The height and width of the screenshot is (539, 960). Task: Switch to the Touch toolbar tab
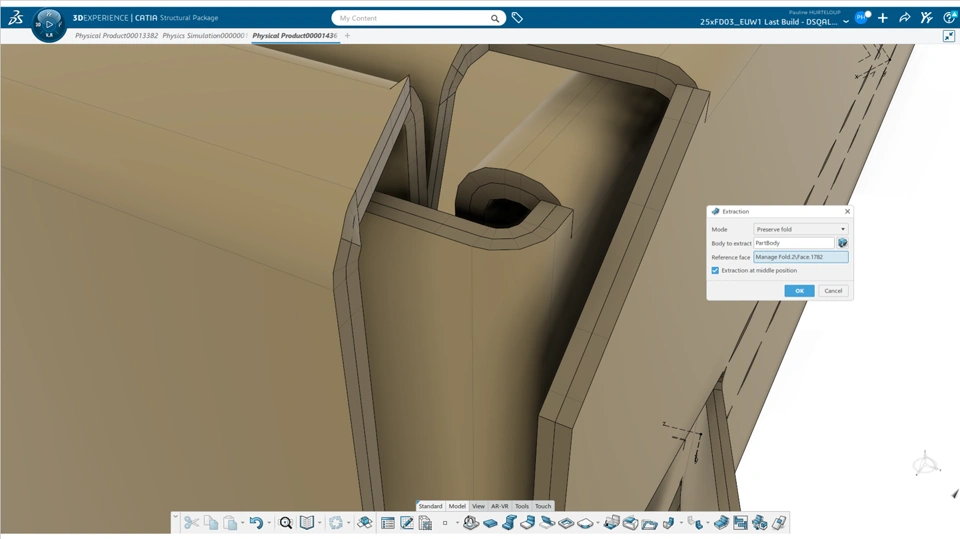click(543, 506)
